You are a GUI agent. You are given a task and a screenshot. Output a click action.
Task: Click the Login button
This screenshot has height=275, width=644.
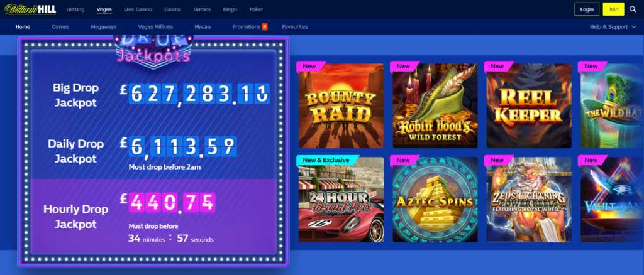point(587,9)
